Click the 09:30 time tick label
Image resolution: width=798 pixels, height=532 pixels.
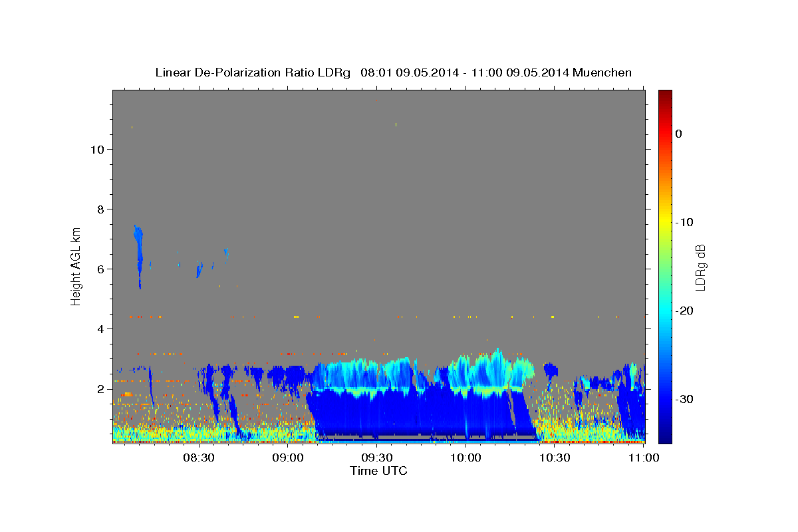coord(376,458)
